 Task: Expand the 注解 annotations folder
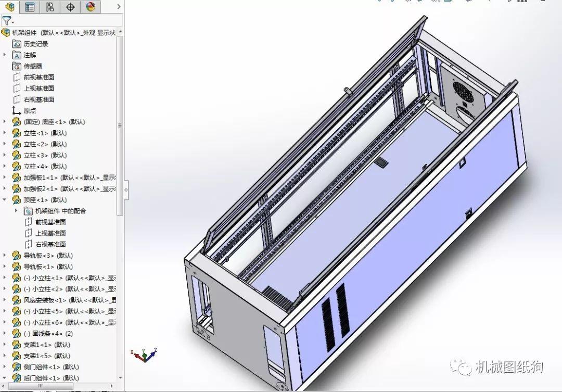[x=4, y=55]
